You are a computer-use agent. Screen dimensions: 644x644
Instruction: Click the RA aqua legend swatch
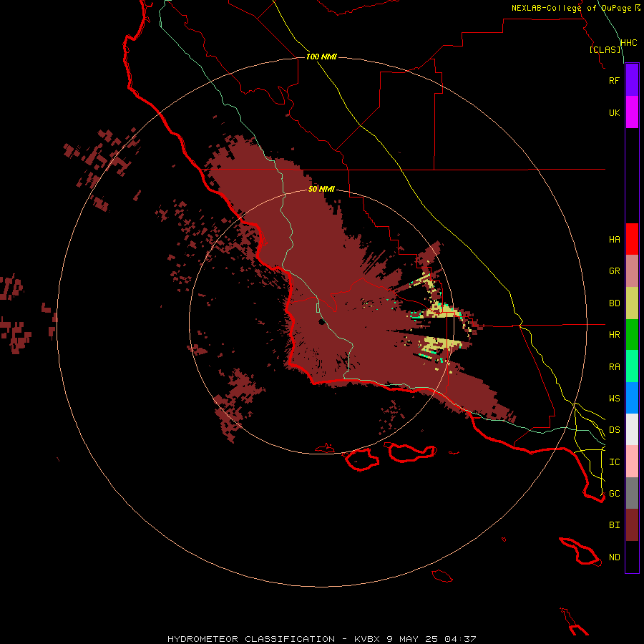632,366
